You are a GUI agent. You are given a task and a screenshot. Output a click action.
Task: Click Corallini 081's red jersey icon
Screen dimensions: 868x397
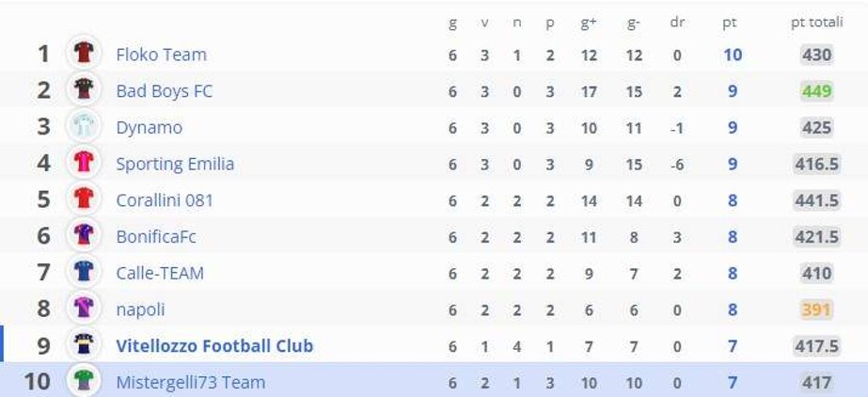click(84, 199)
